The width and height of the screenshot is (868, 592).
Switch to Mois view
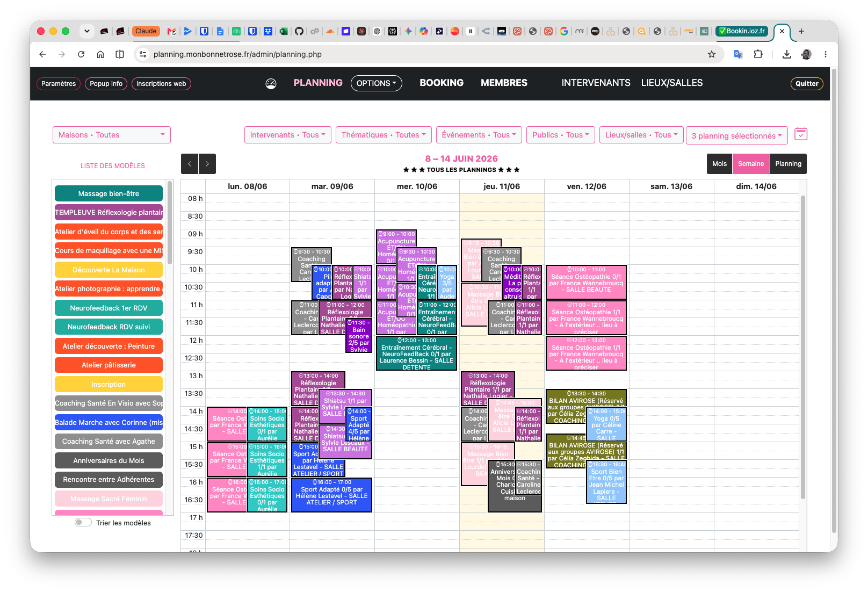[x=720, y=164]
